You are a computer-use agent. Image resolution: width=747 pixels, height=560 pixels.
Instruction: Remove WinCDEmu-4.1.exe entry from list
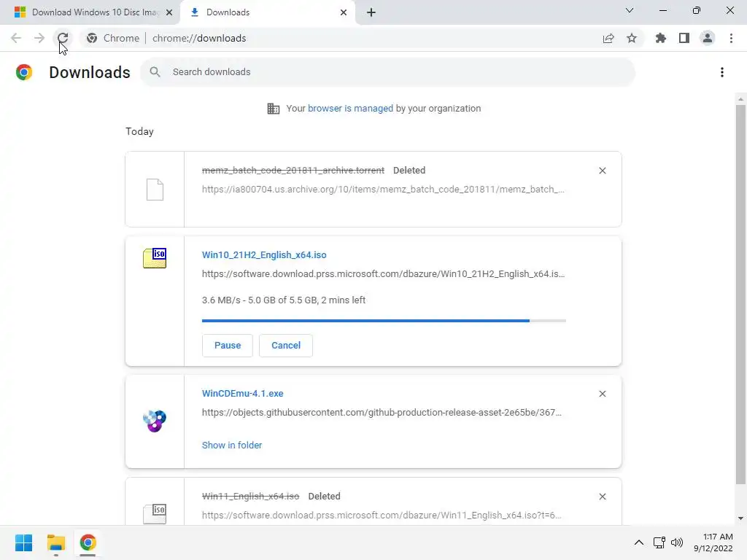[x=602, y=394]
